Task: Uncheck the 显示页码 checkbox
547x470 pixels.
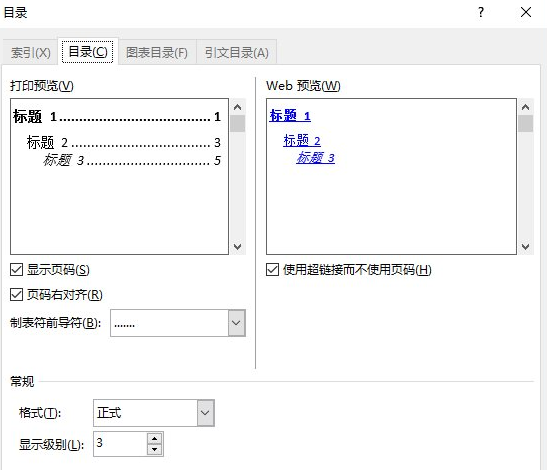Action: point(16,270)
